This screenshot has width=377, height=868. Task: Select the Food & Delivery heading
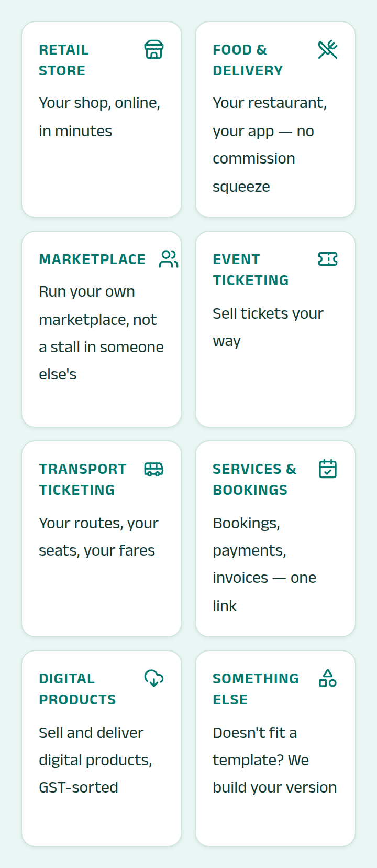point(248,60)
